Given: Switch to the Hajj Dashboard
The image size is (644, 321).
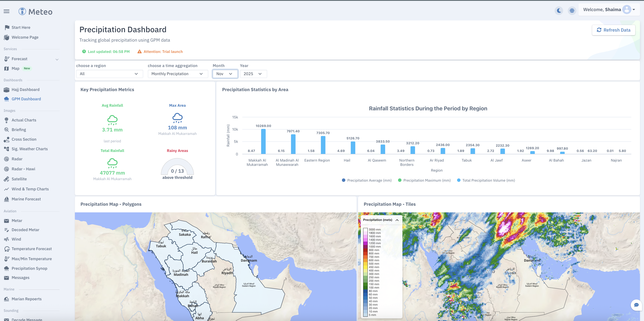Looking at the screenshot, I should click(x=26, y=89).
